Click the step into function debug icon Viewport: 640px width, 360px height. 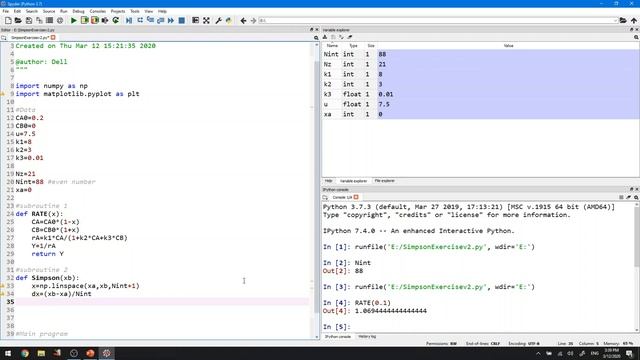(150, 20)
